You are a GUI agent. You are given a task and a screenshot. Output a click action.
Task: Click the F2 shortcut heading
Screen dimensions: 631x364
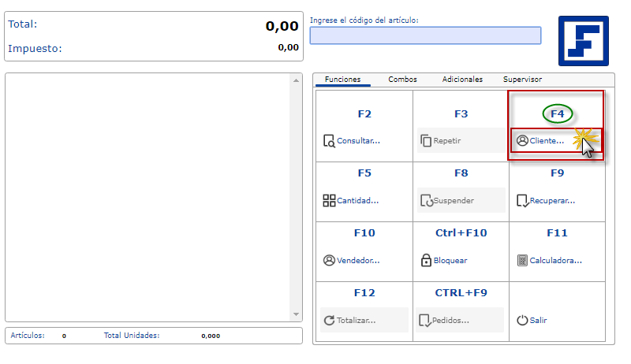point(364,113)
